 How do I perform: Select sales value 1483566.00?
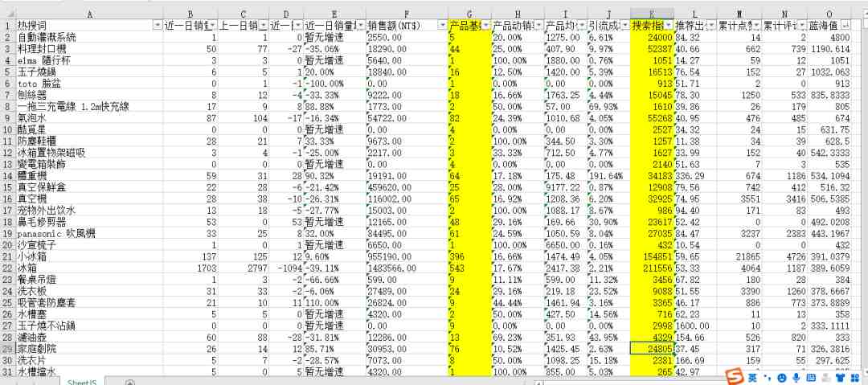(x=407, y=268)
